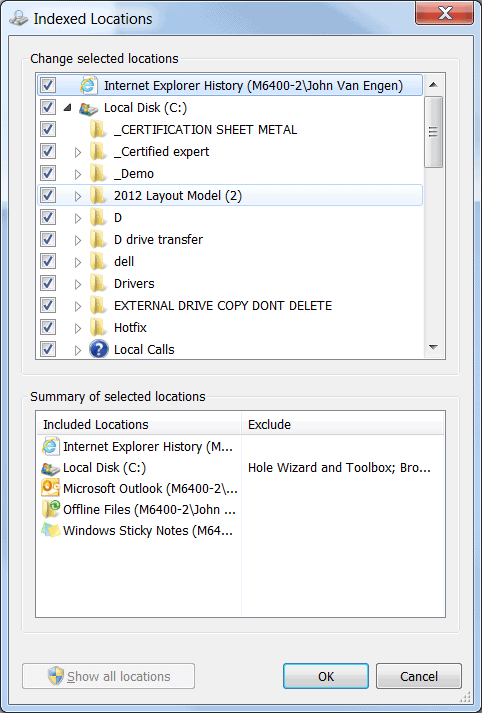This screenshot has height=713, width=482.
Task: Click the scroll down arrow in tree list
Action: click(x=433, y=347)
